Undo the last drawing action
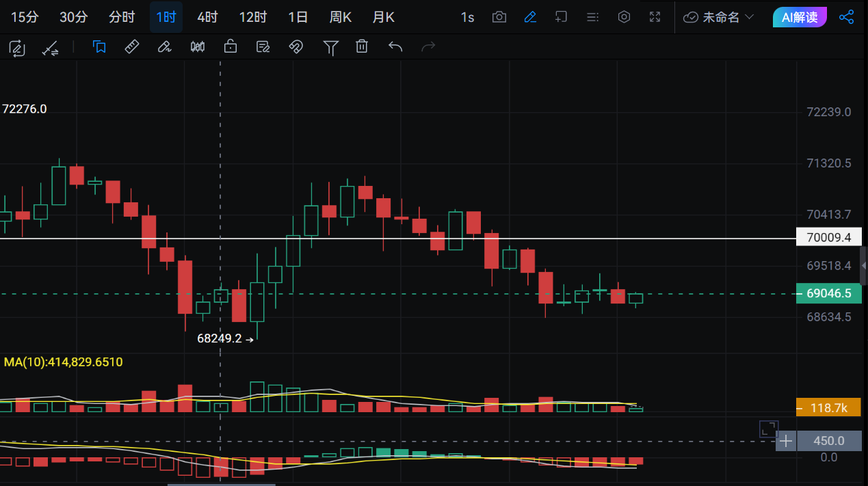The width and height of the screenshot is (868, 486). tap(395, 47)
